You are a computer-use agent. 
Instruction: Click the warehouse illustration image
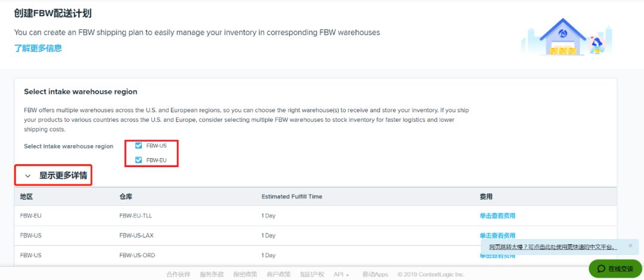coord(566,36)
